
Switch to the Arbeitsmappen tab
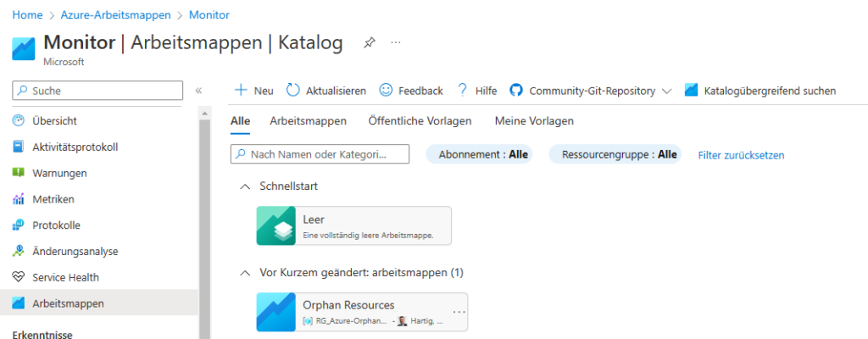(309, 120)
